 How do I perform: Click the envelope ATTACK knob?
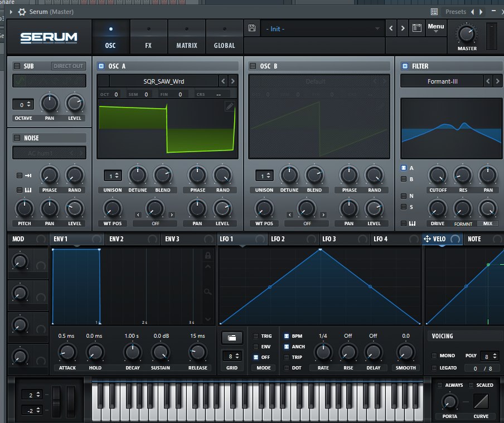(x=67, y=352)
